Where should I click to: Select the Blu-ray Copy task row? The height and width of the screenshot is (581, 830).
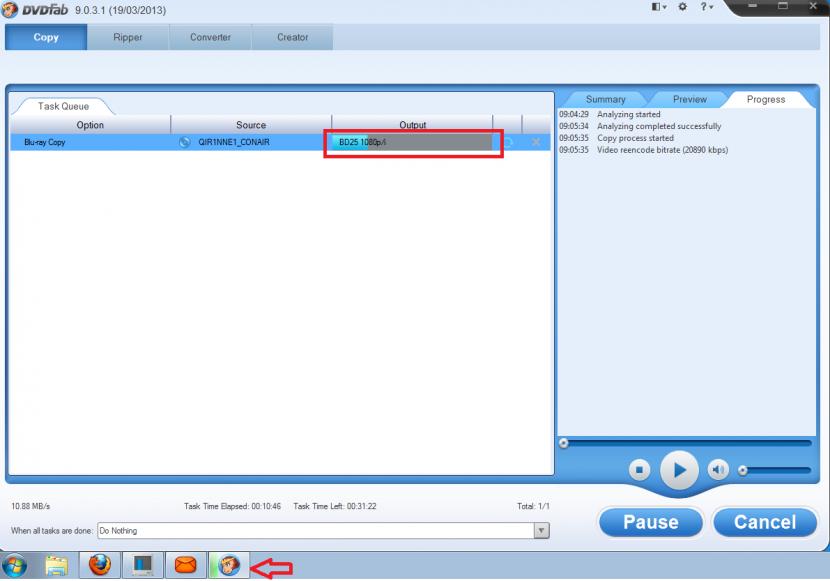[280, 142]
